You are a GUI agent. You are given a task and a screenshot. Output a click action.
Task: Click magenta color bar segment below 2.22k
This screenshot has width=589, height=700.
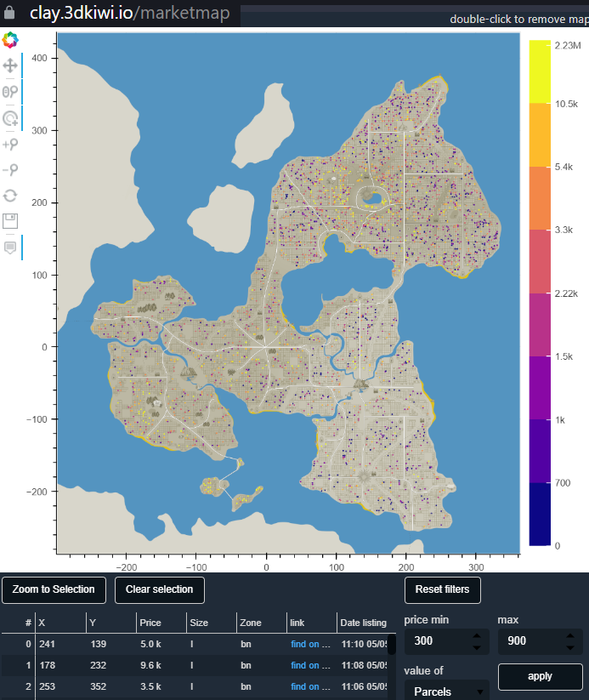point(540,325)
